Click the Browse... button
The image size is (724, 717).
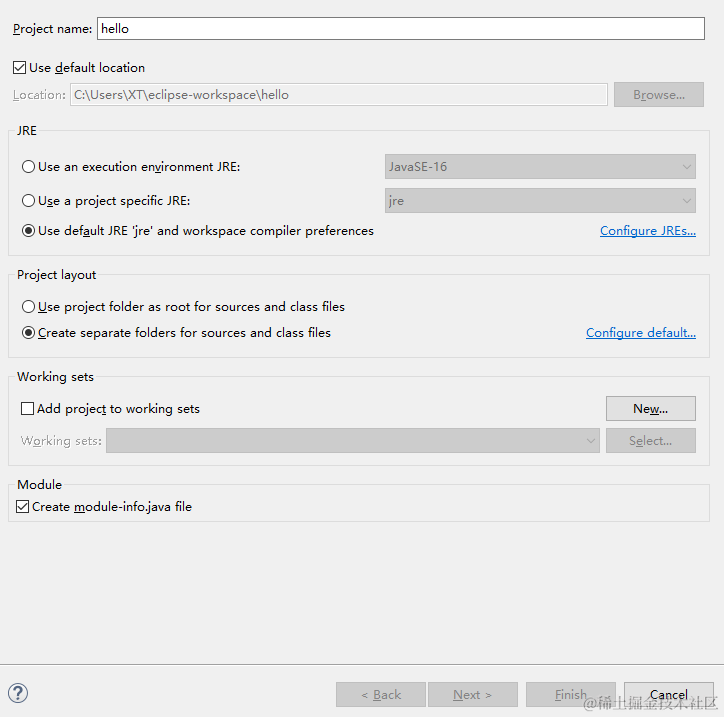(659, 95)
